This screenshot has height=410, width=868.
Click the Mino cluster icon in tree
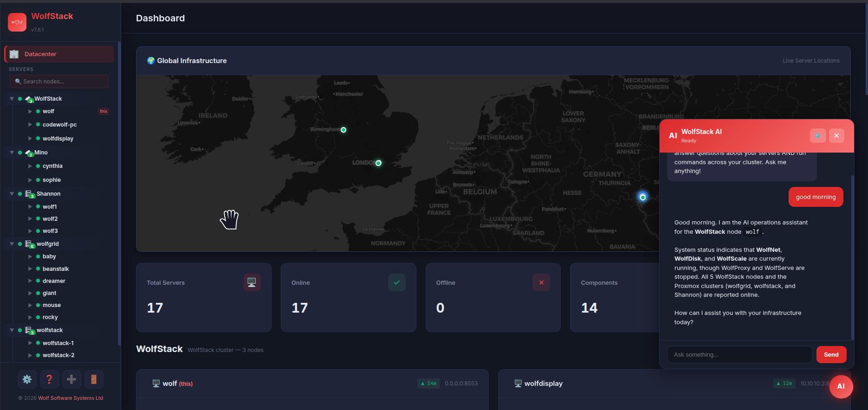pos(29,153)
